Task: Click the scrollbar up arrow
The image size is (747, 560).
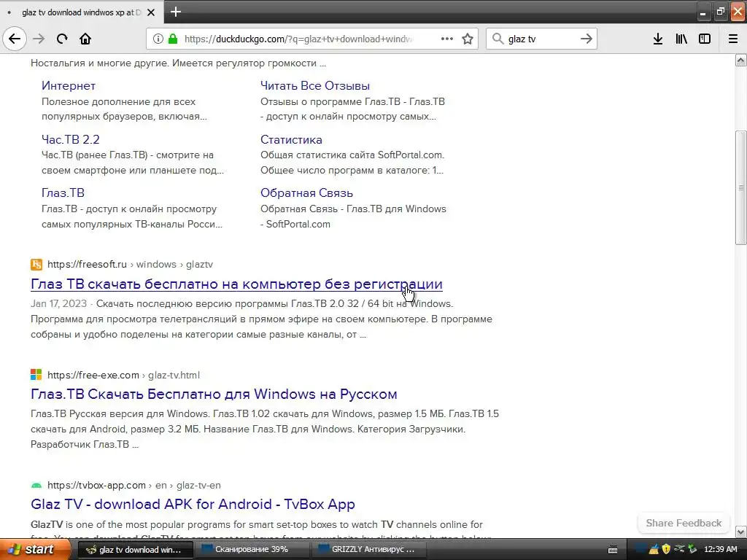Action: (x=741, y=60)
